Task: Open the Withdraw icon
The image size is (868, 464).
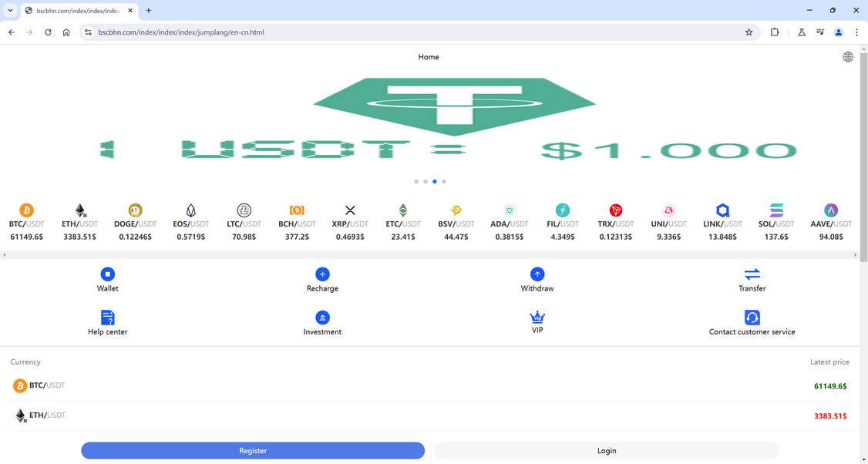Action: [x=537, y=274]
